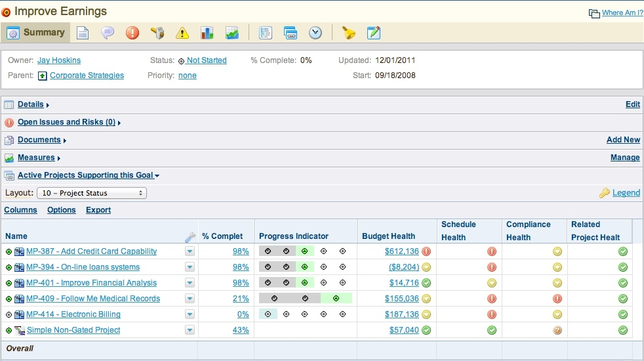Open dropdown arrow for MP-409 row
This screenshot has height=361, width=644.
(x=190, y=299)
